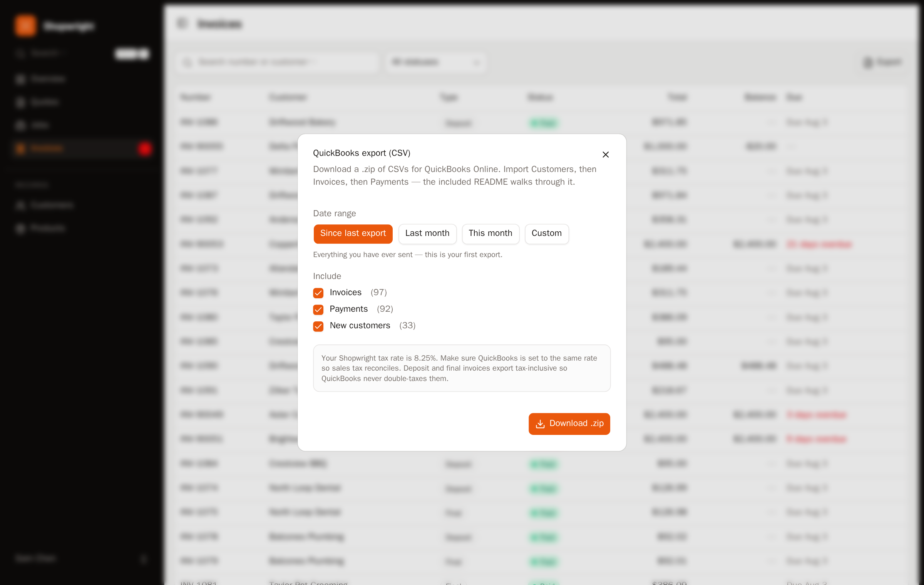The image size is (924, 585).
Task: Click the QuickBooks export (CSV) title
Action: pyautogui.click(x=362, y=153)
